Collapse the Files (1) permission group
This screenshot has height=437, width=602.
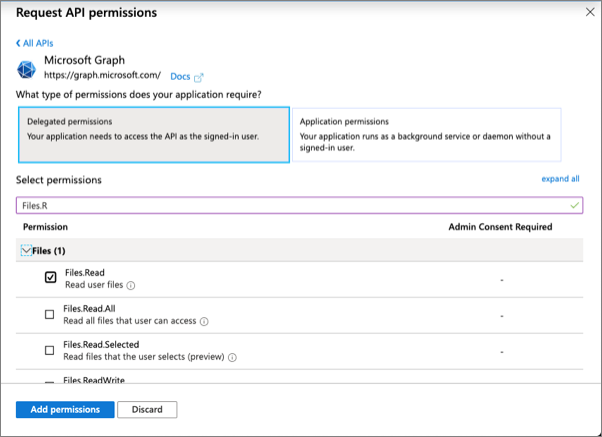tap(26, 251)
